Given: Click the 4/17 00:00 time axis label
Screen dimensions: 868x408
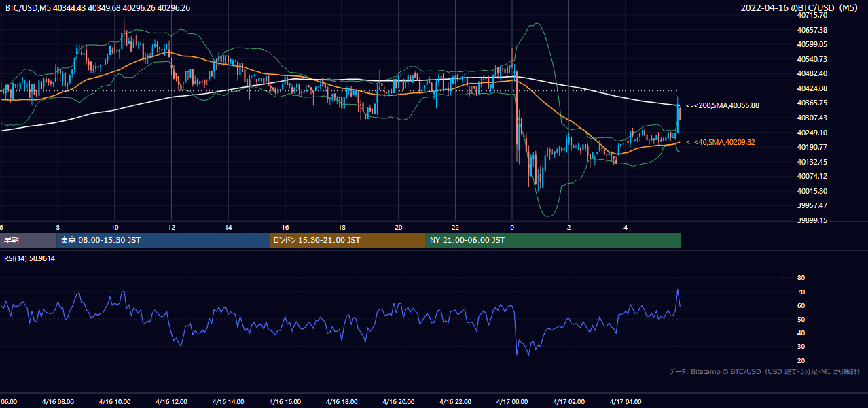Looking at the screenshot, I should click(512, 401).
